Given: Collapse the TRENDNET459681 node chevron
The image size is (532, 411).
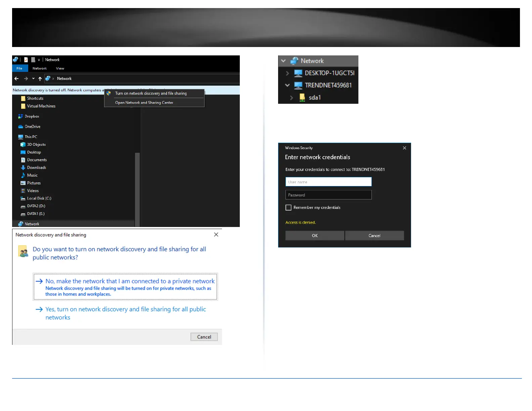Looking at the screenshot, I should (287, 85).
